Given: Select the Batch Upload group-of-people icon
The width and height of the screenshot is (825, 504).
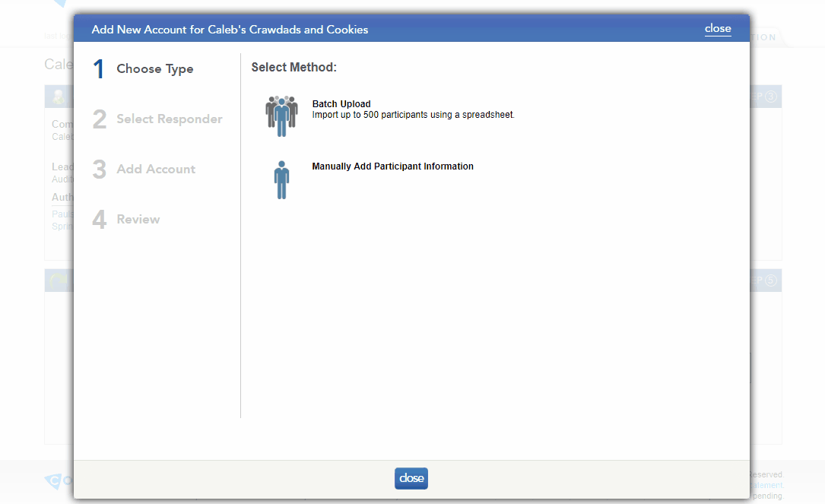Looking at the screenshot, I should (x=281, y=115).
